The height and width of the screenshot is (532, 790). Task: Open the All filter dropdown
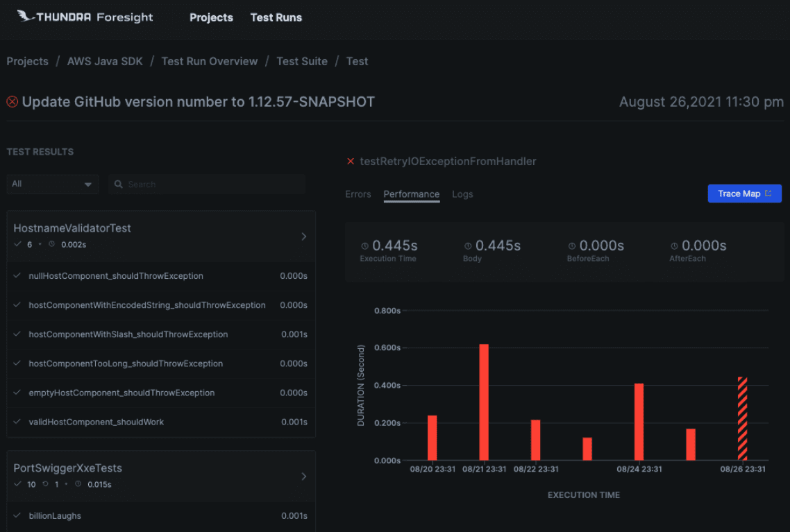pos(52,185)
